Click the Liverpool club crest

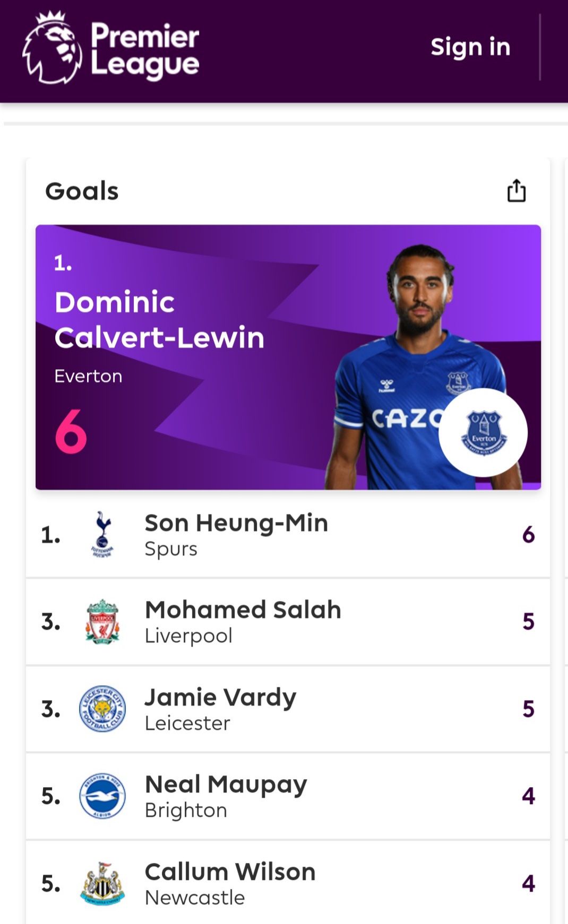click(102, 622)
